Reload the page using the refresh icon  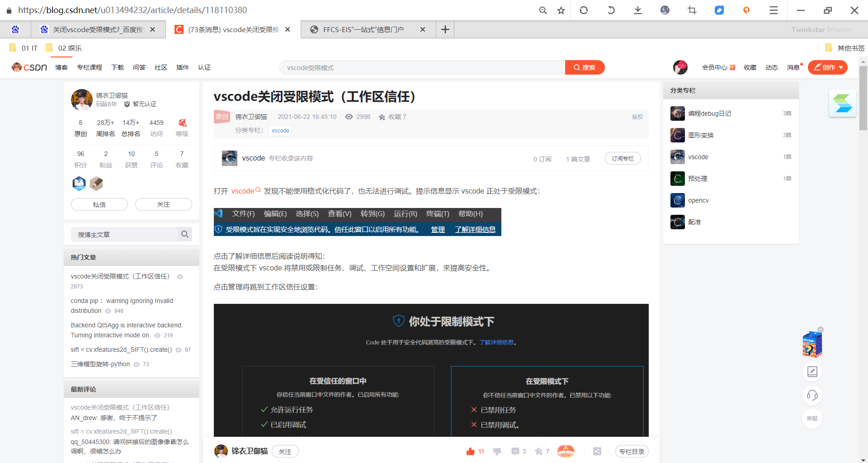[x=584, y=10]
